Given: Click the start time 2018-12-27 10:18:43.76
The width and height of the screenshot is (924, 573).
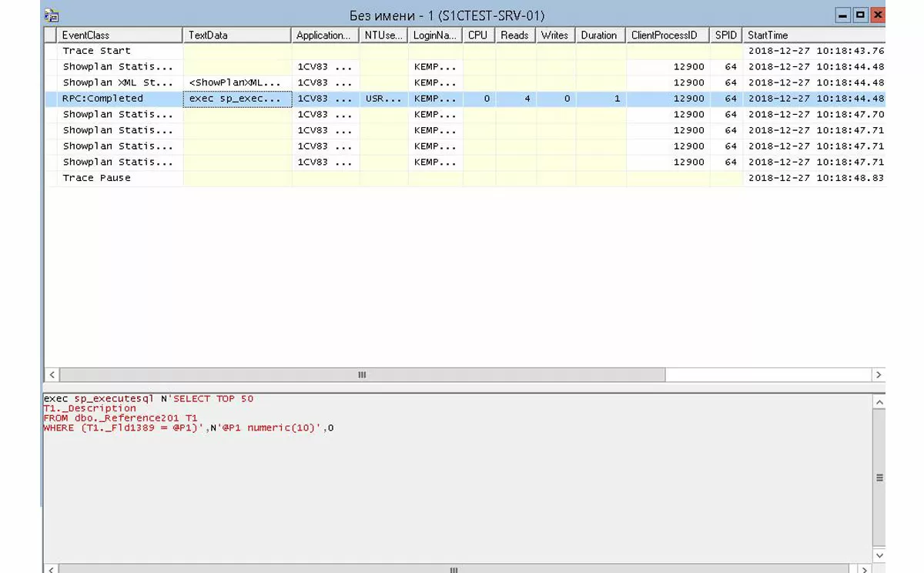Looking at the screenshot, I should [815, 51].
